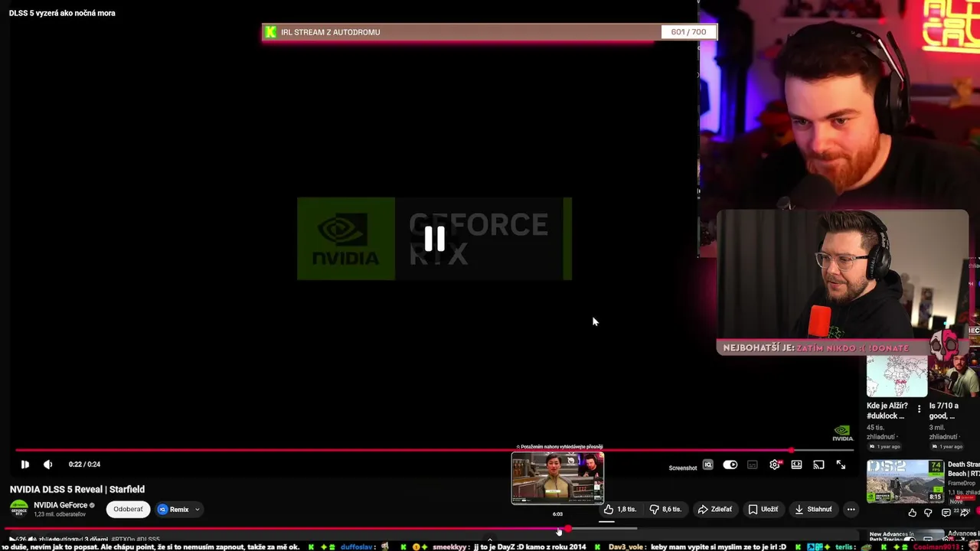
Task: Open options for the 'Kde je Alžír?' short
Action: pos(919,410)
